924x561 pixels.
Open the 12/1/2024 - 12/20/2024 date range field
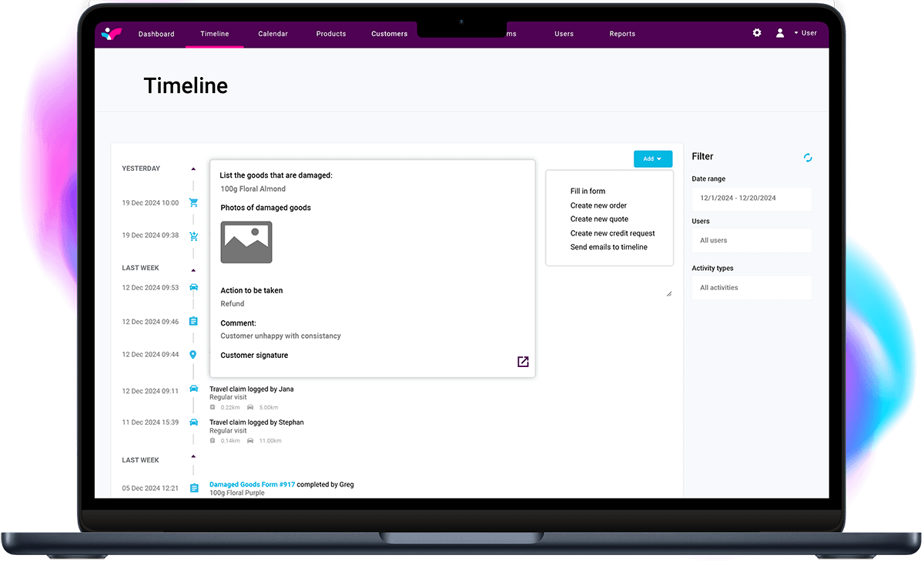(x=752, y=198)
